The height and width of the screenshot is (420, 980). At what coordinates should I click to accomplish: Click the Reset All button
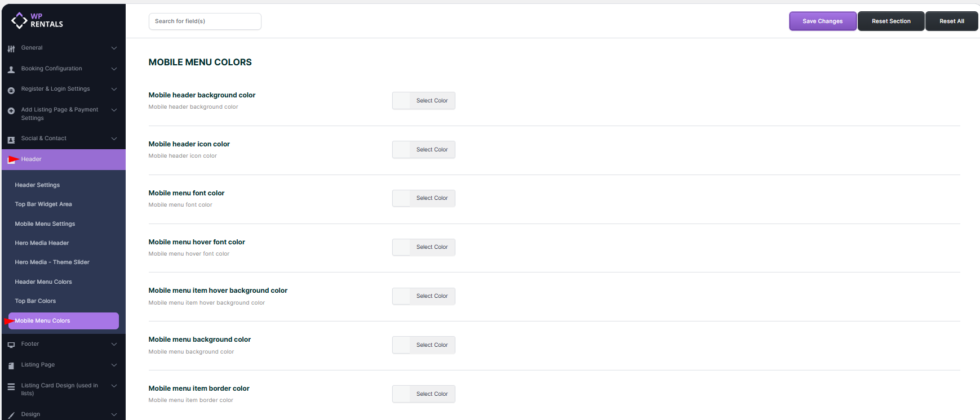point(951,21)
